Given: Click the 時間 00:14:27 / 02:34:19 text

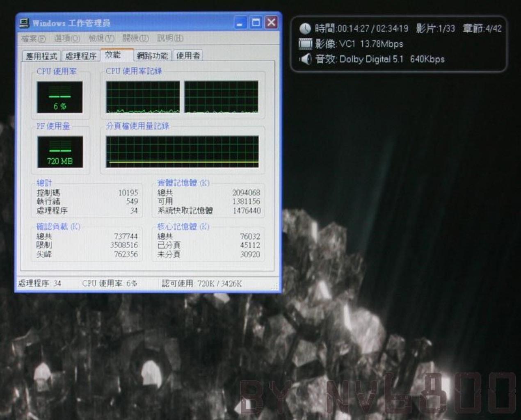Looking at the screenshot, I should click(x=361, y=28).
